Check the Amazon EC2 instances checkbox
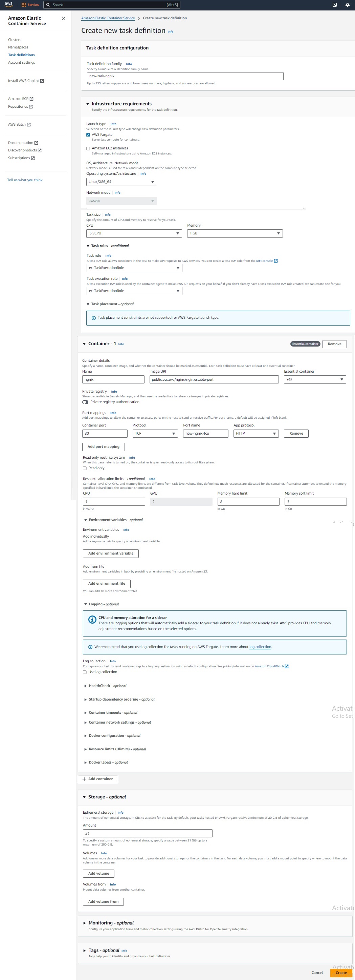The height and width of the screenshot is (980, 355). (88, 148)
